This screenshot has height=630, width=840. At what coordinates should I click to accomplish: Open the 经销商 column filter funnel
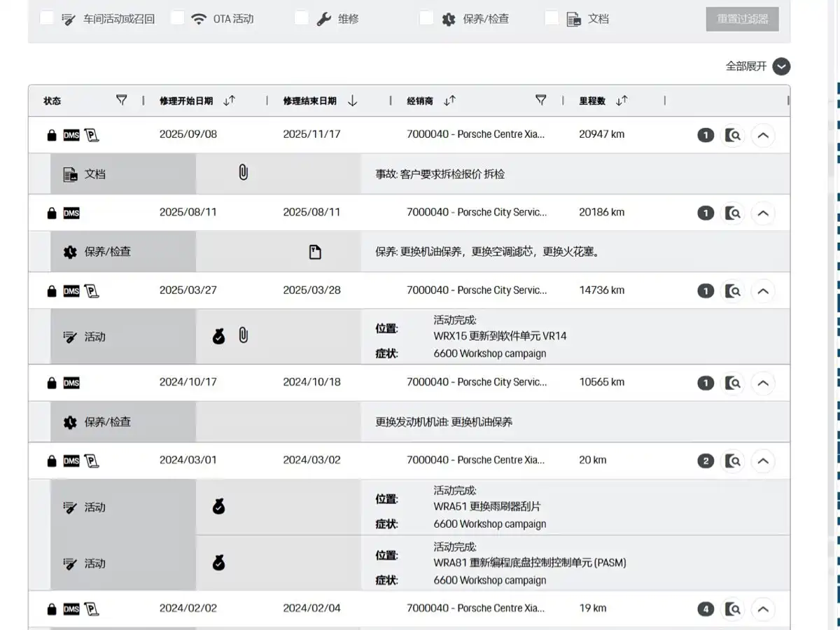(x=540, y=100)
